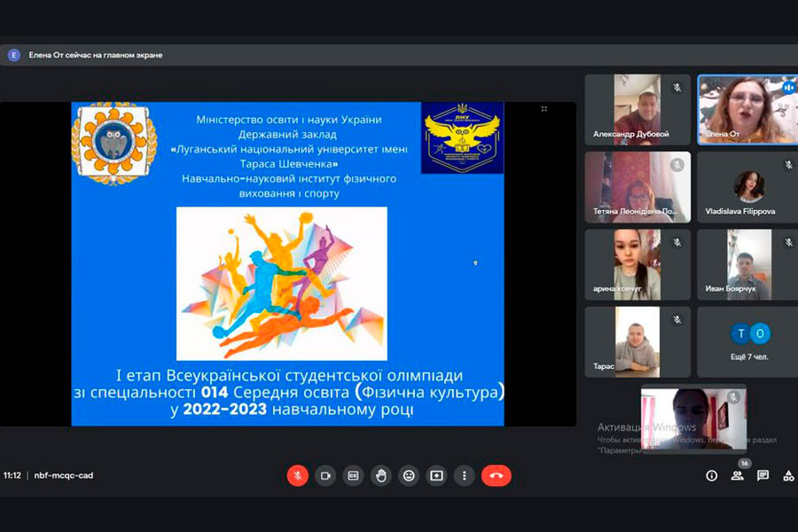The height and width of the screenshot is (532, 798).
Task: Leave the call with red hang-up button
Action: pos(497,475)
